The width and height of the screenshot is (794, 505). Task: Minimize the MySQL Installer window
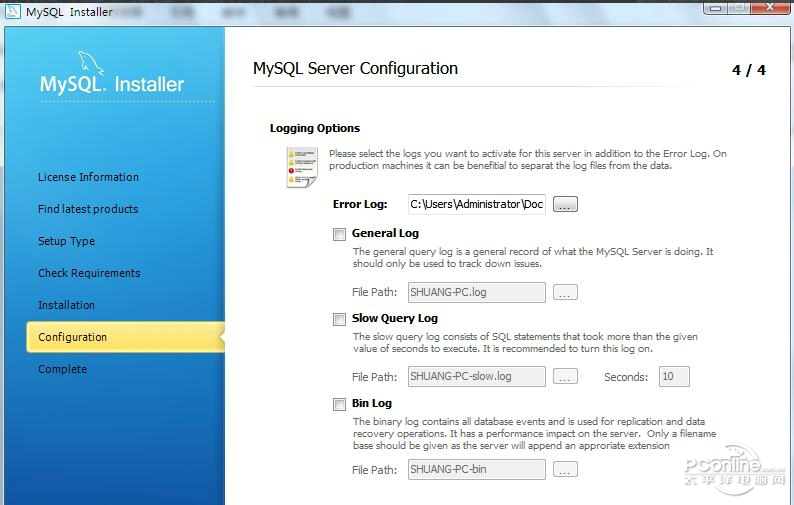(716, 8)
